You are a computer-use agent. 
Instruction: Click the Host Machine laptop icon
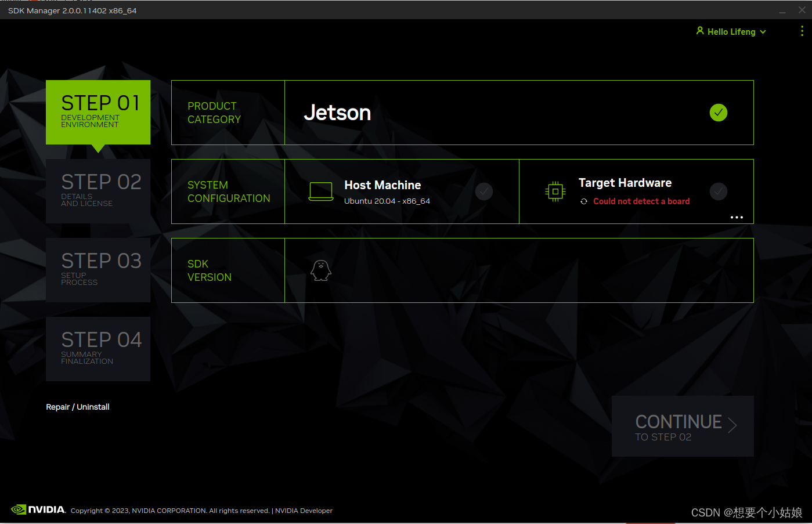pos(321,191)
